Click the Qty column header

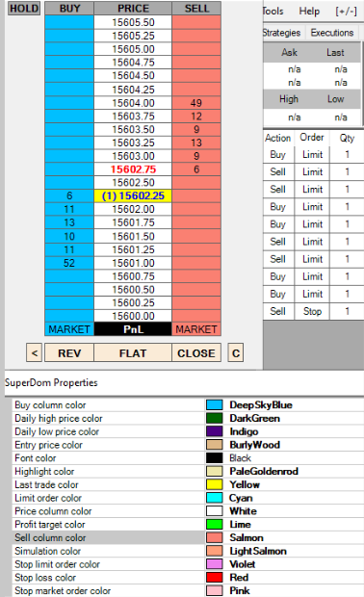[x=347, y=138]
